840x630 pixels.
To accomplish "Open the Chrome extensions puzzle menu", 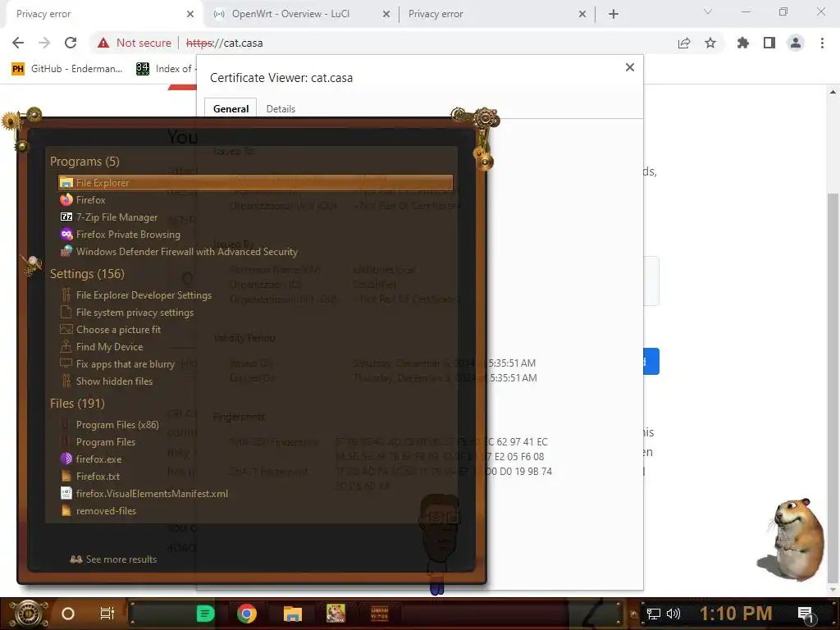I will pos(743,43).
